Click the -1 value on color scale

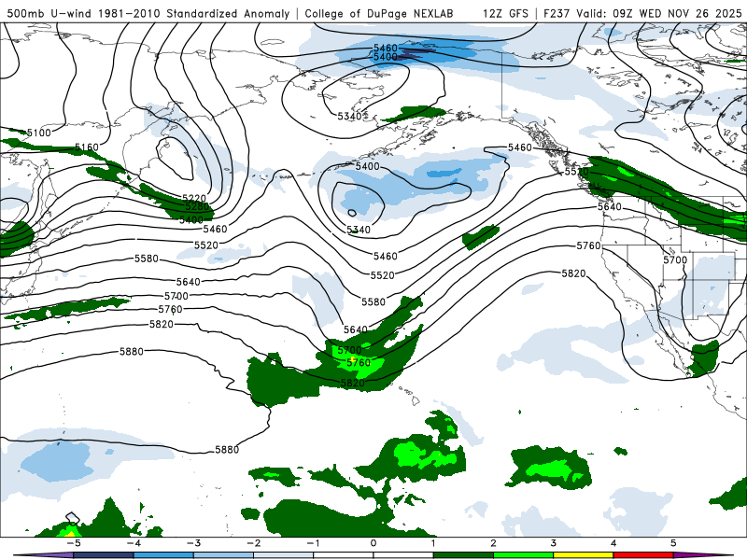pos(313,543)
